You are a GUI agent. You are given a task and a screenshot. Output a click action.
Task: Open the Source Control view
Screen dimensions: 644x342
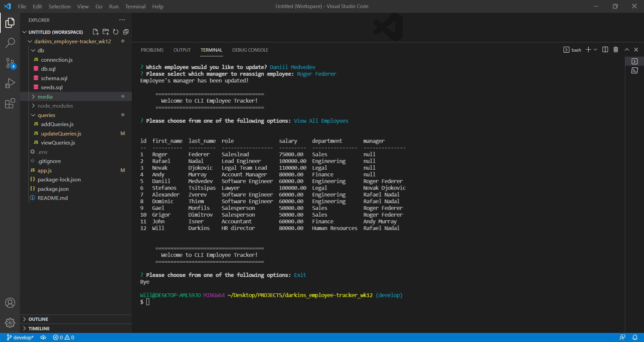pyautogui.click(x=10, y=64)
